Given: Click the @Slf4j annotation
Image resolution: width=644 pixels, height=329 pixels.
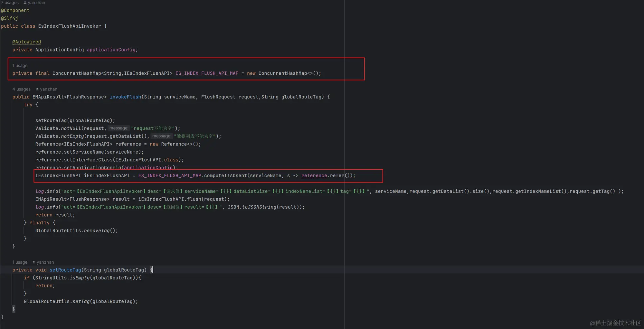Looking at the screenshot, I should click(x=10, y=18).
